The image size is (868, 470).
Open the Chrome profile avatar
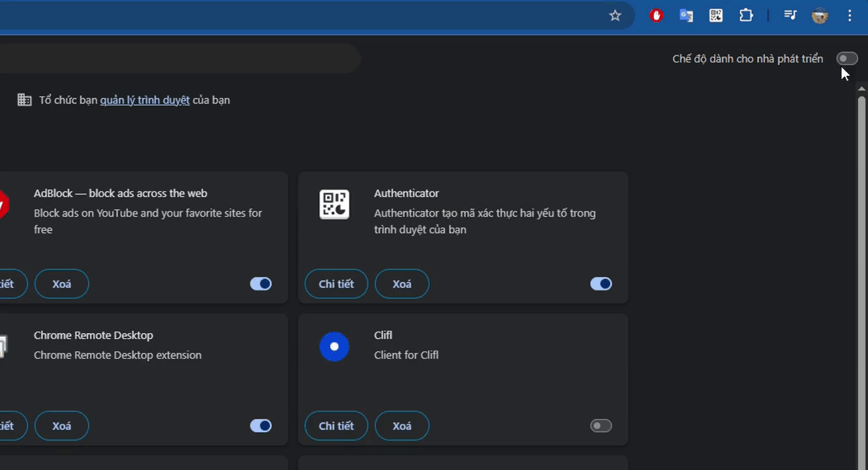coord(820,15)
